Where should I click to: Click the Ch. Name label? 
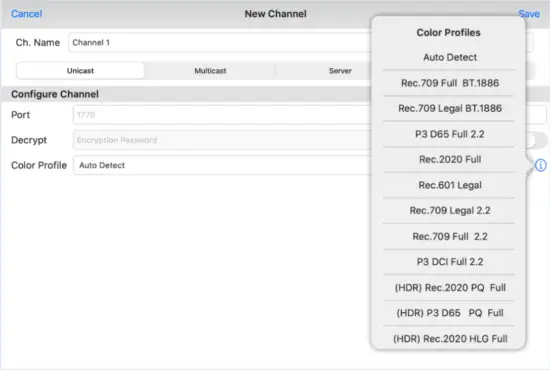(x=38, y=42)
